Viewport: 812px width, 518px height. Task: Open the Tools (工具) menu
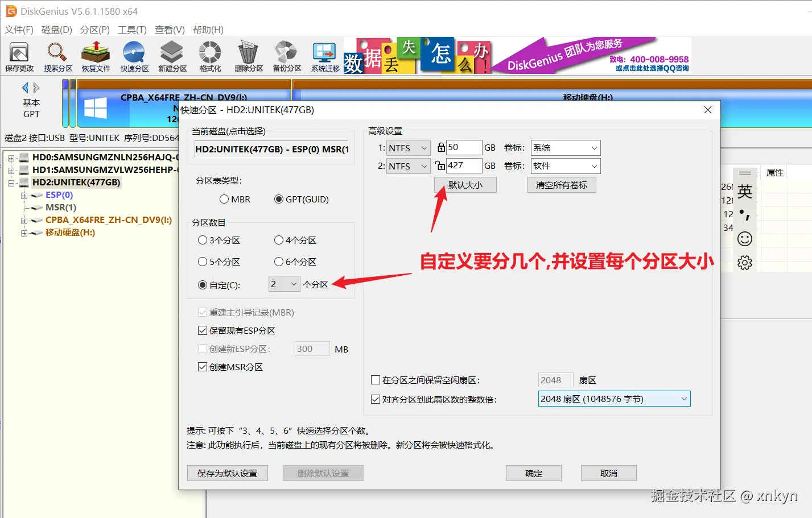[132, 30]
